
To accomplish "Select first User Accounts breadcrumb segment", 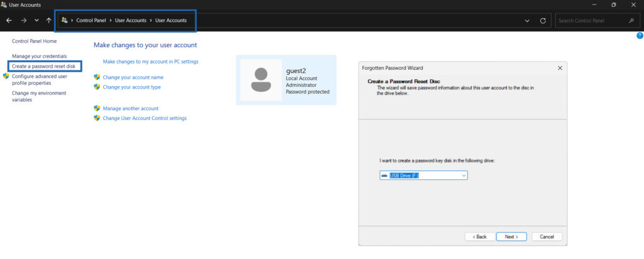I will (x=131, y=21).
